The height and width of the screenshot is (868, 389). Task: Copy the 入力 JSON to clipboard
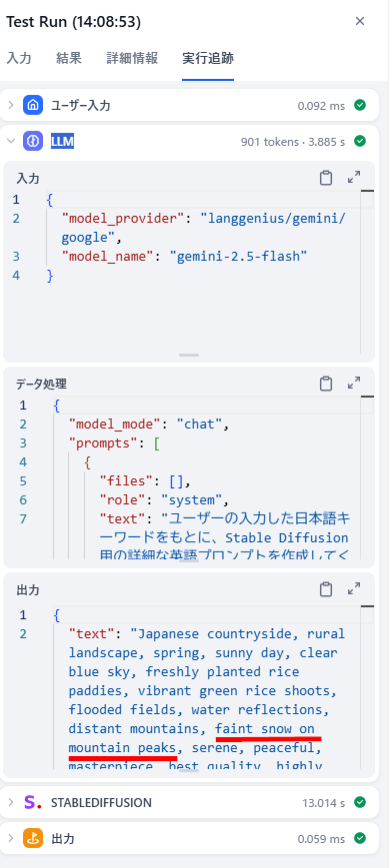326,178
